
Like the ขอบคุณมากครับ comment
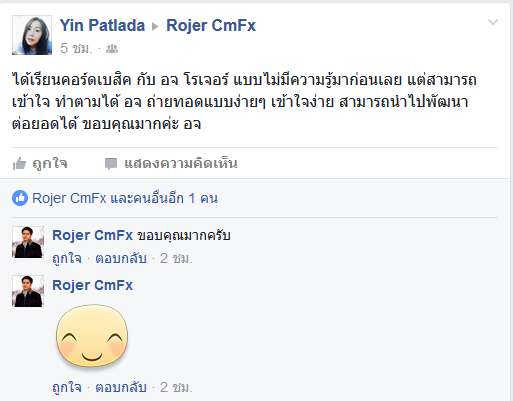[x=67, y=258]
